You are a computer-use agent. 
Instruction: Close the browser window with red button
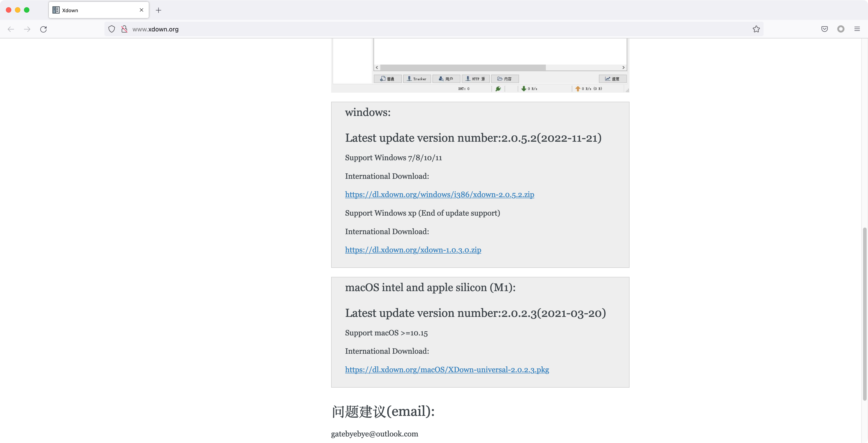9,10
